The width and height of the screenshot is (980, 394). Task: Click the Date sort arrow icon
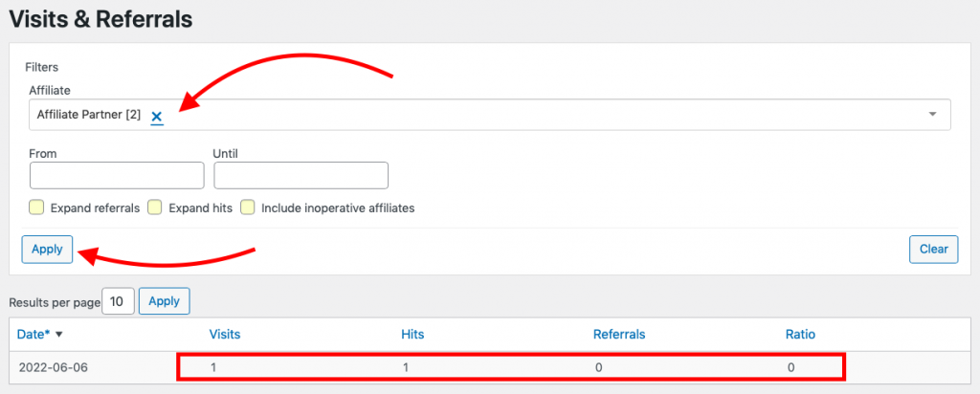tap(58, 335)
